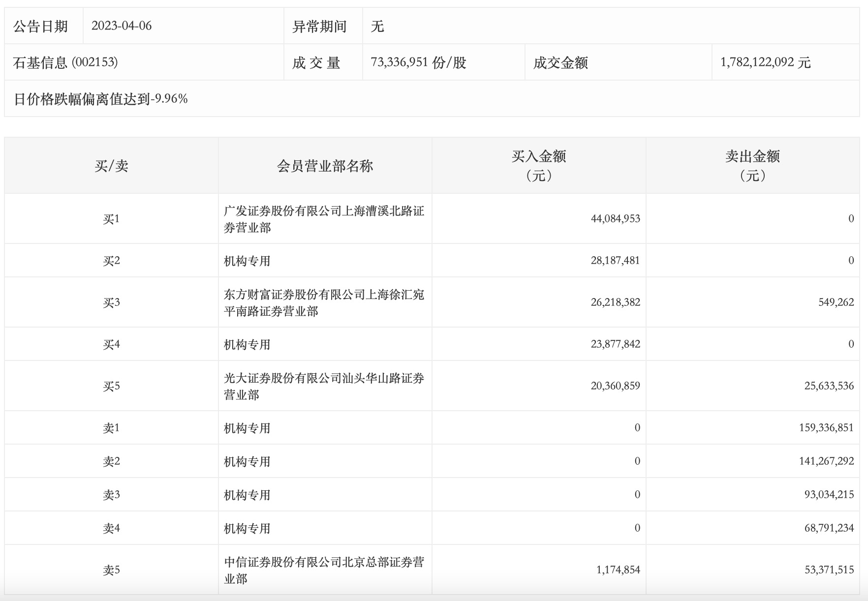
Task: Select the 卖4 row label
Action: tap(111, 528)
